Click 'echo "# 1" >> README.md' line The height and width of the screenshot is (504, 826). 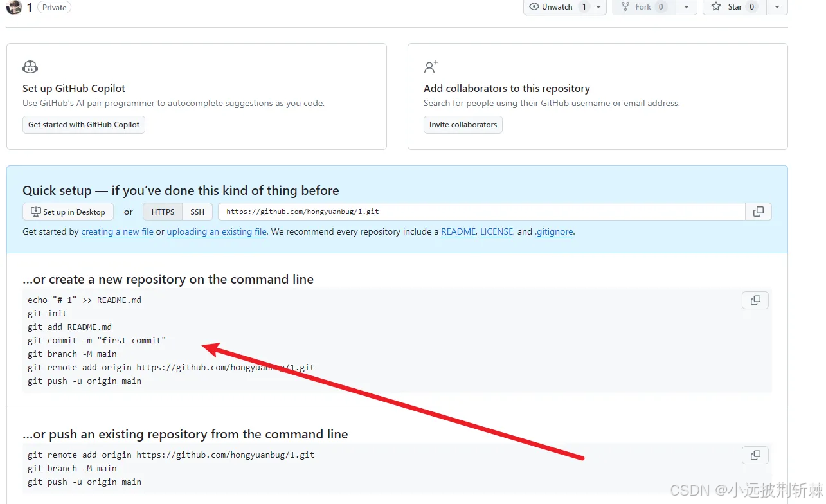(x=84, y=300)
